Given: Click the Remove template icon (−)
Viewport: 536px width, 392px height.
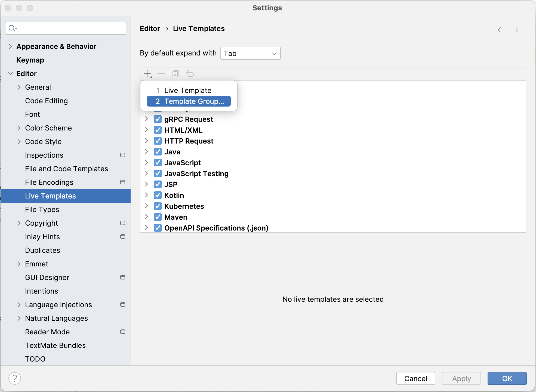Looking at the screenshot, I should 161,74.
